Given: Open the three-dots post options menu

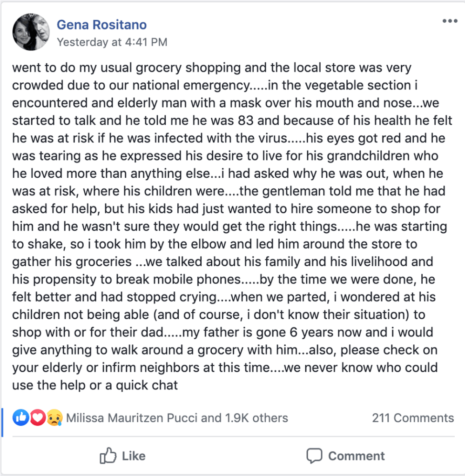Looking at the screenshot, I should [450, 21].
